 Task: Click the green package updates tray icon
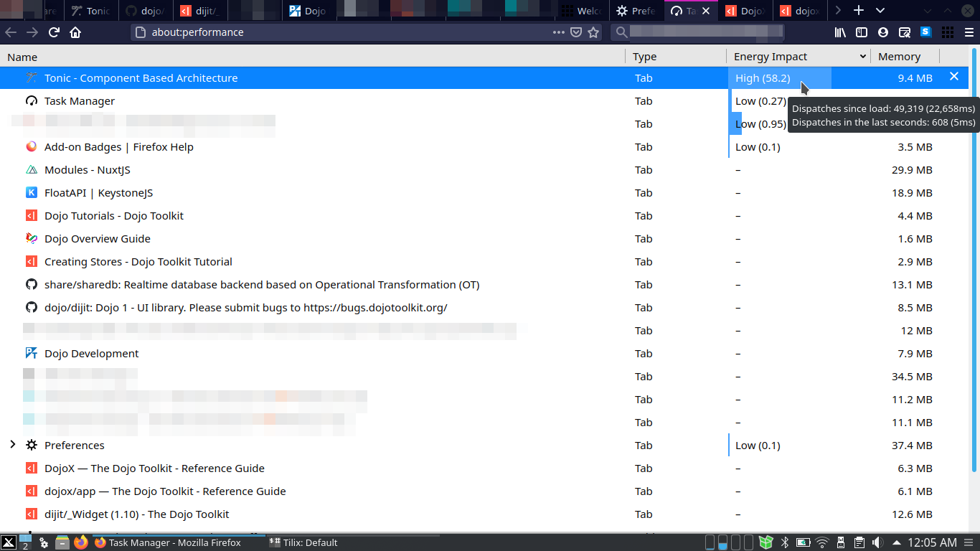766,542
